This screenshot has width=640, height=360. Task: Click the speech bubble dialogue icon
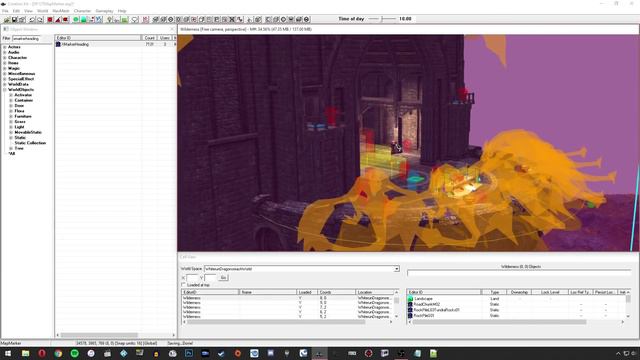(x=135, y=19)
